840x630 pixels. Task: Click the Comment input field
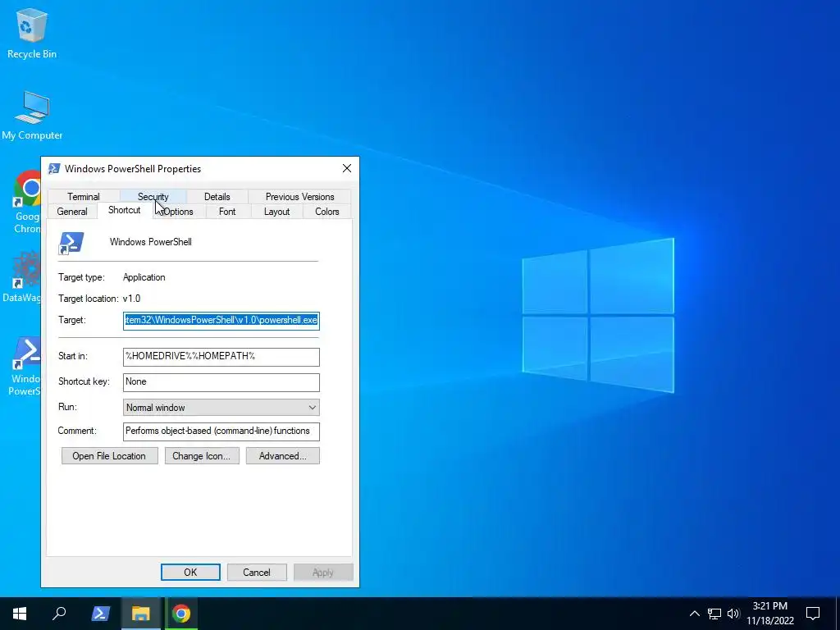[x=221, y=431]
